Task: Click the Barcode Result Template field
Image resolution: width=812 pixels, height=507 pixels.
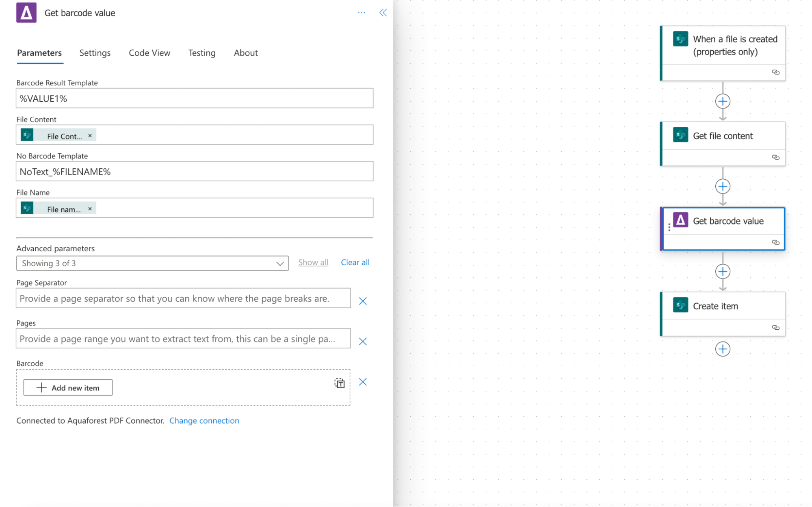Action: click(194, 98)
